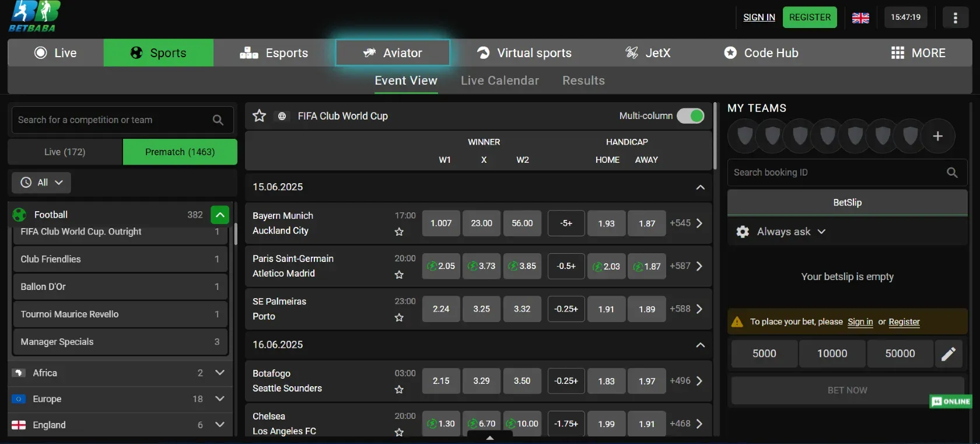Open the Online chat widget
Viewport: 980px width, 444px height.
pyautogui.click(x=951, y=401)
